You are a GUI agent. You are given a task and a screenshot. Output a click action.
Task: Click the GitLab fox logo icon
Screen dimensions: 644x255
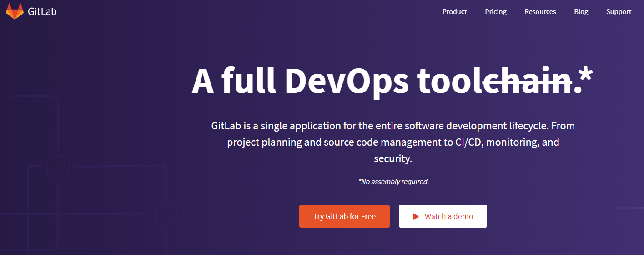tap(15, 11)
